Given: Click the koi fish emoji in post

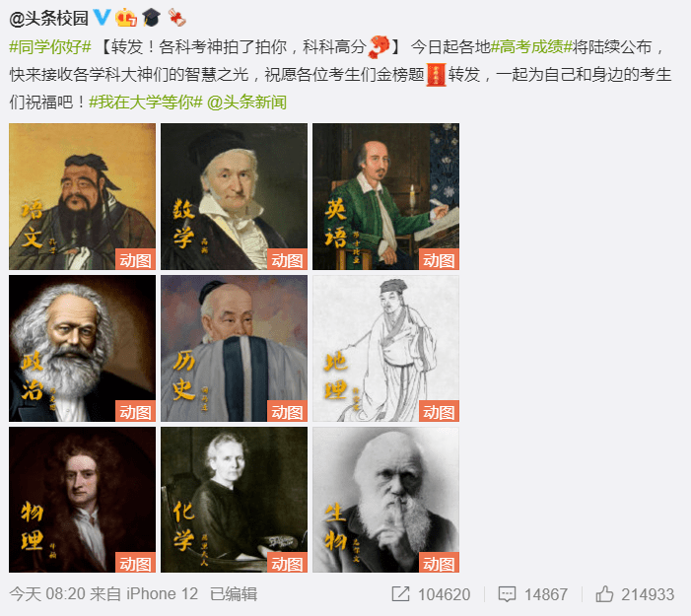Looking at the screenshot, I should coord(379,46).
